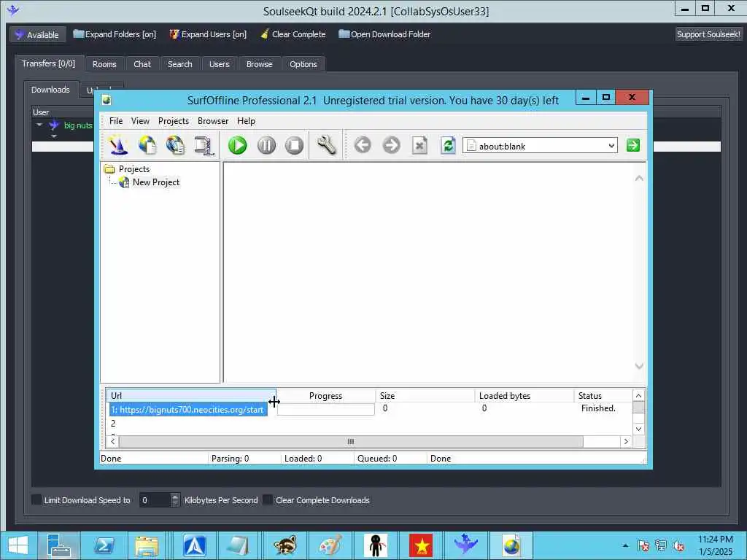
Task: Select the Downloads sub-tab in Soulseek
Action: click(50, 90)
